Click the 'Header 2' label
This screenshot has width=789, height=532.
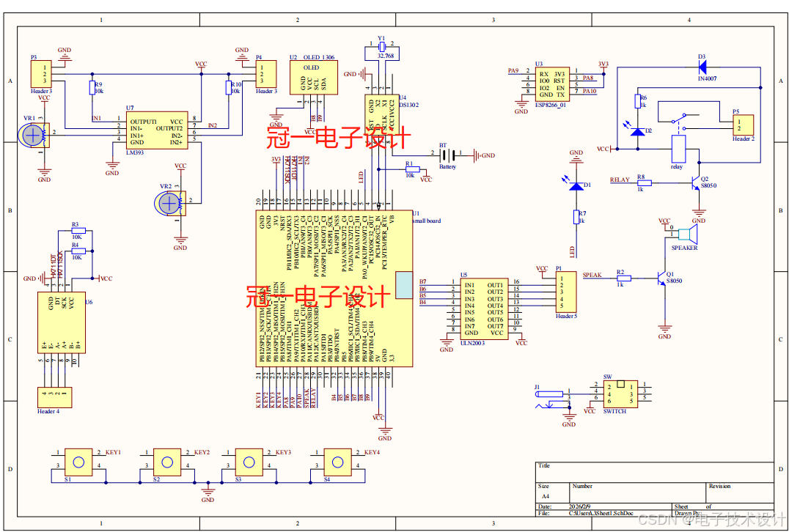744,138
